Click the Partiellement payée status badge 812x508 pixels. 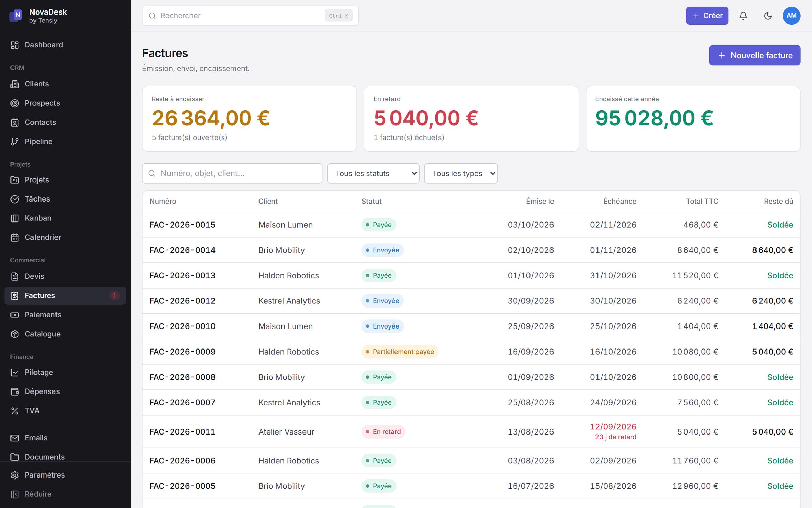coord(400,352)
